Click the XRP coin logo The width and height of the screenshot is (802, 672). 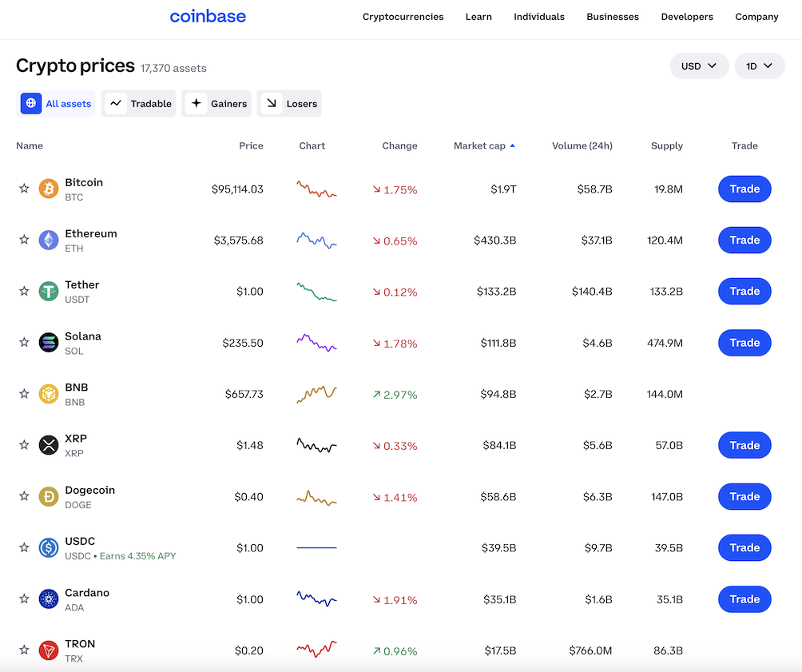click(x=49, y=445)
